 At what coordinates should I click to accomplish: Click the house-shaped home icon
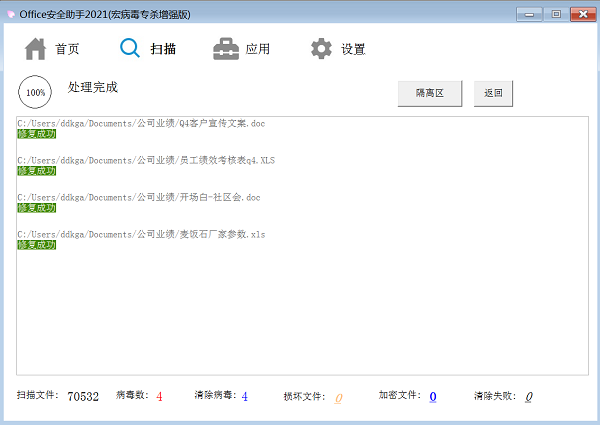click(35, 49)
